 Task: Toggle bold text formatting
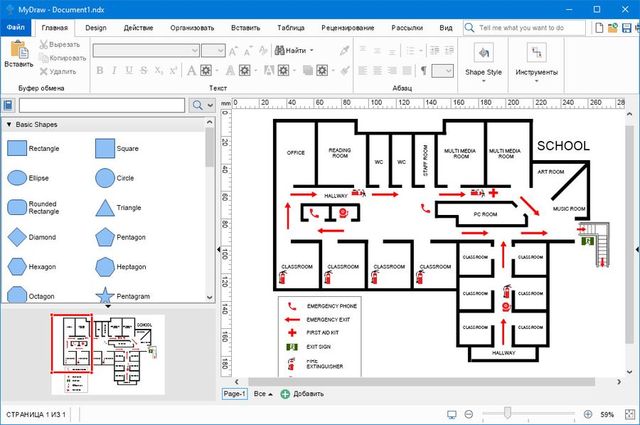click(101, 70)
